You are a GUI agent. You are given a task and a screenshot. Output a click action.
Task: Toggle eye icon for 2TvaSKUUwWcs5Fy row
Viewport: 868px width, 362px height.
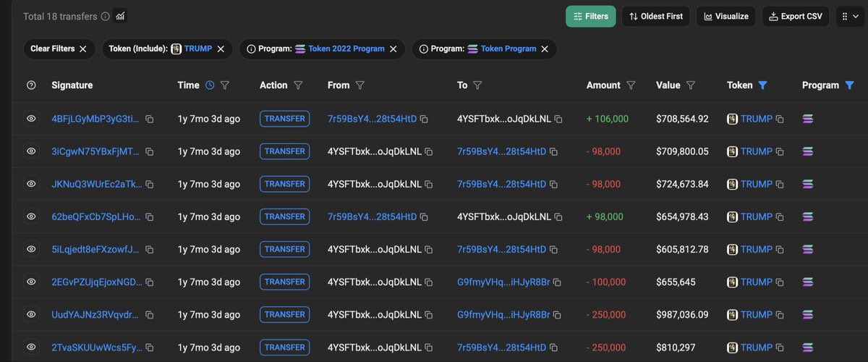click(x=31, y=347)
